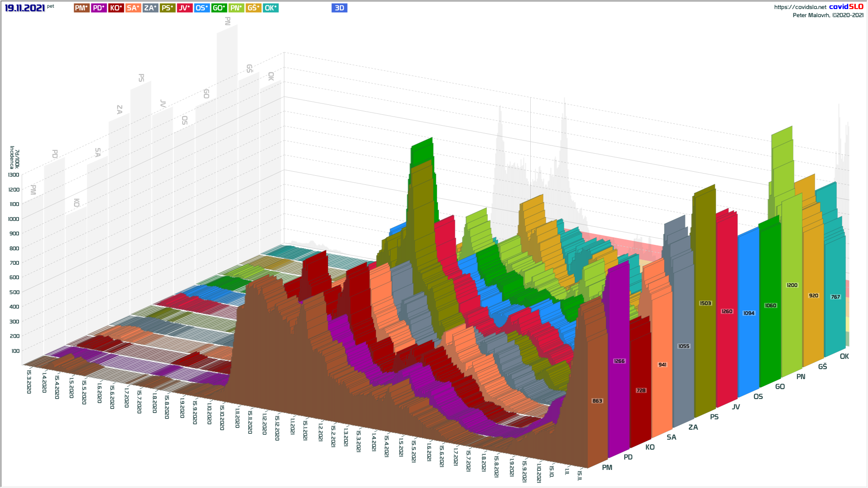
Task: Click the PM axis label at bottom right
Action: click(x=607, y=468)
